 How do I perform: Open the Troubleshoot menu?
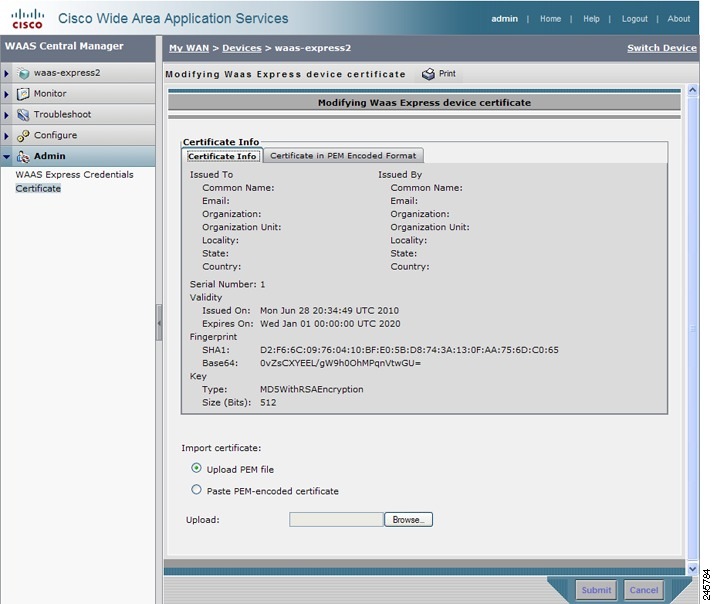click(62, 115)
